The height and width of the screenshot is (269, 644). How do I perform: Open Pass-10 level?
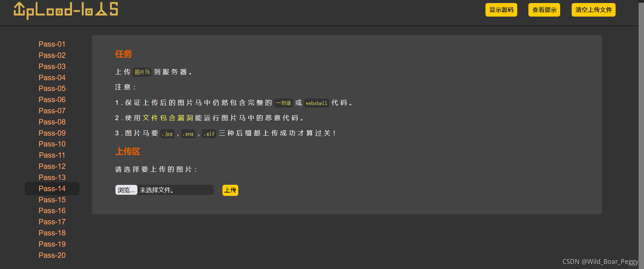(x=52, y=144)
